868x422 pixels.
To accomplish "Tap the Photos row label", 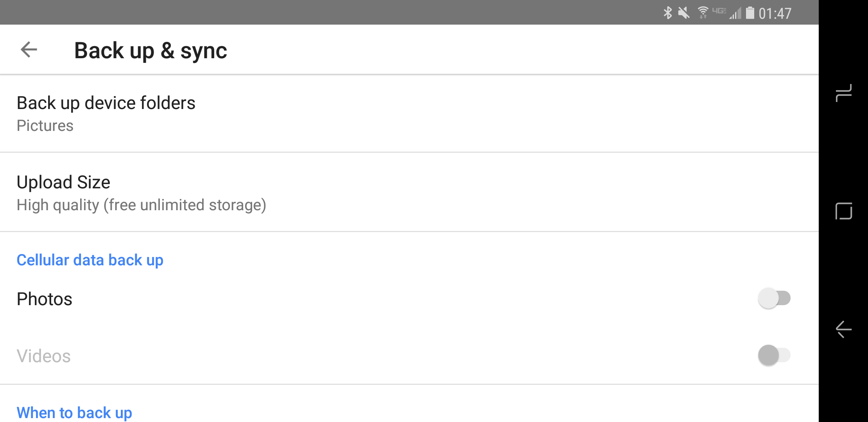I will 45,299.
